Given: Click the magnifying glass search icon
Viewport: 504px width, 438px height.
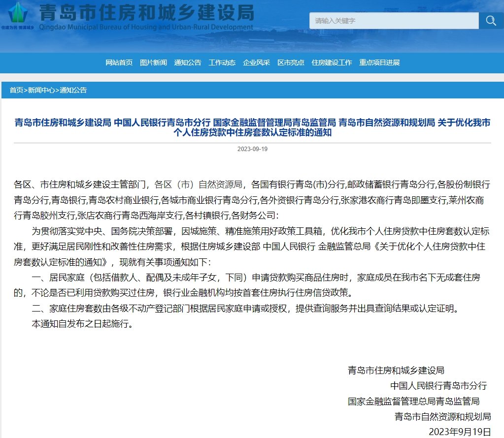Looking at the screenshot, I should [x=491, y=21].
